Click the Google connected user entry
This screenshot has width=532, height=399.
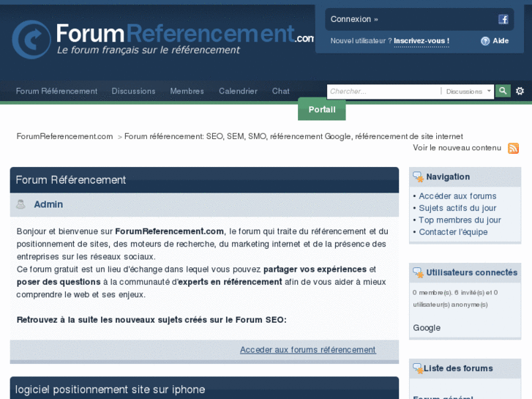click(x=427, y=328)
